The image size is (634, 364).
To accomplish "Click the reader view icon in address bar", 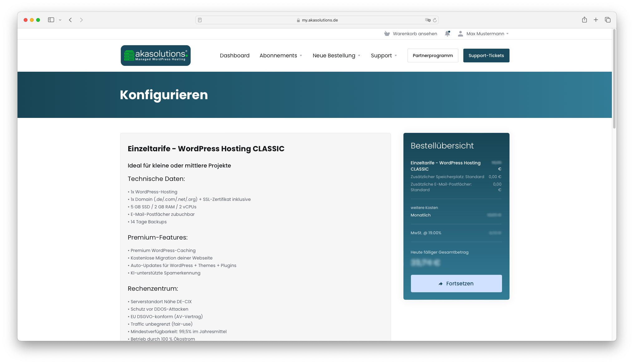I will [x=200, y=20].
